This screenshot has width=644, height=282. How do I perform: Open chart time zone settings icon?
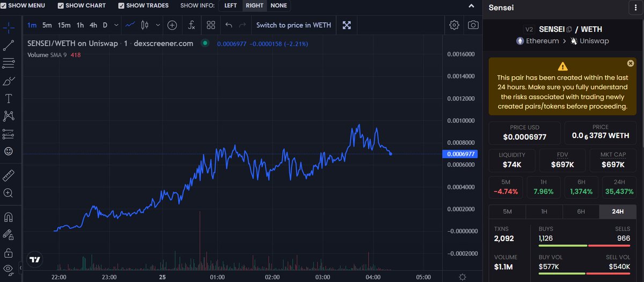tap(463, 277)
